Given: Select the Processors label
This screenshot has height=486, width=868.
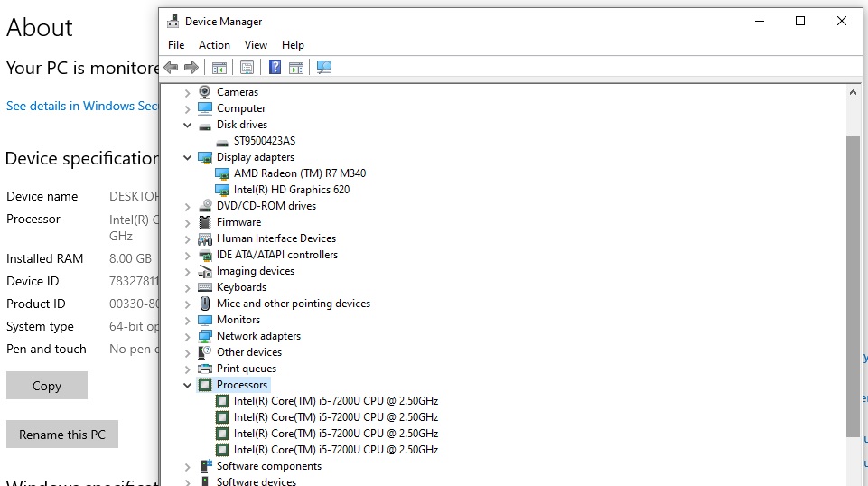Looking at the screenshot, I should pyautogui.click(x=242, y=384).
